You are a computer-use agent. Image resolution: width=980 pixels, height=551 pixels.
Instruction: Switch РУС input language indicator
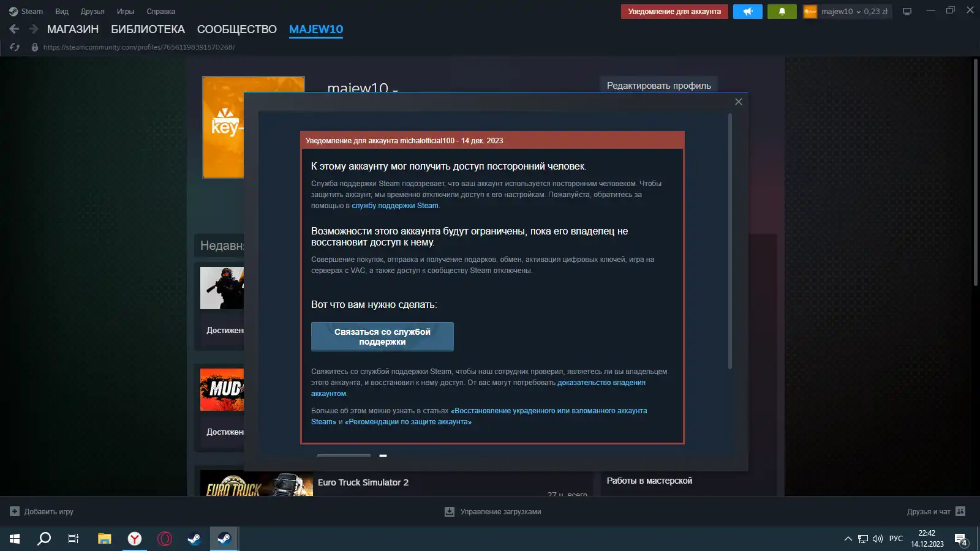click(x=896, y=539)
